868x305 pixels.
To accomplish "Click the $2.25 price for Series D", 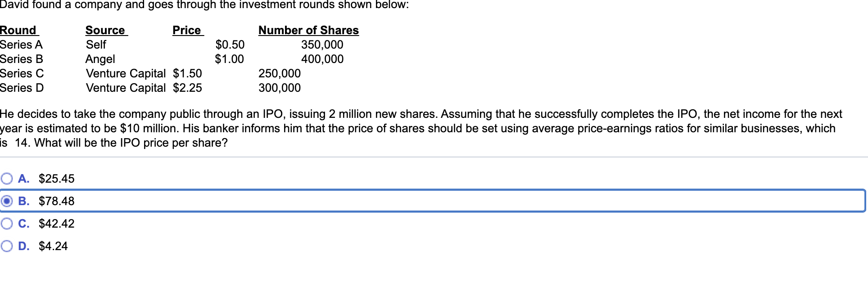I will [187, 88].
